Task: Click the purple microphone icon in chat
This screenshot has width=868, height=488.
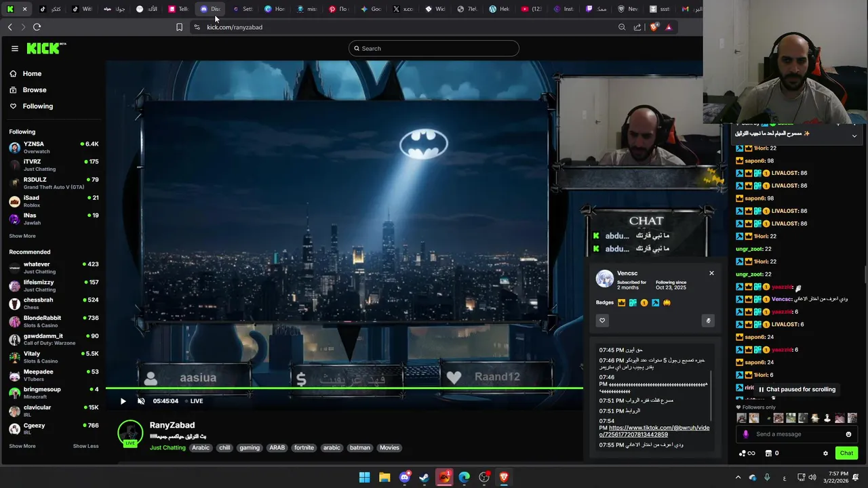Action: click(746, 434)
